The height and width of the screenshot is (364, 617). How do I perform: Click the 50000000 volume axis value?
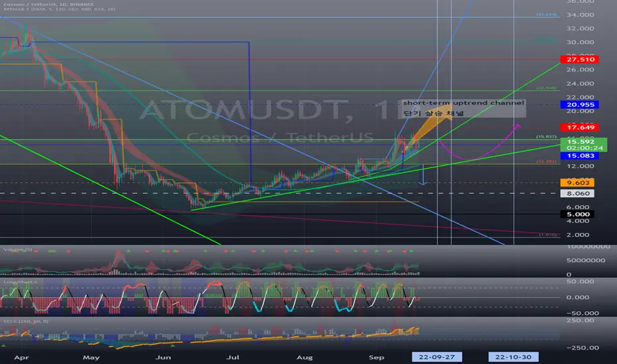(586, 261)
